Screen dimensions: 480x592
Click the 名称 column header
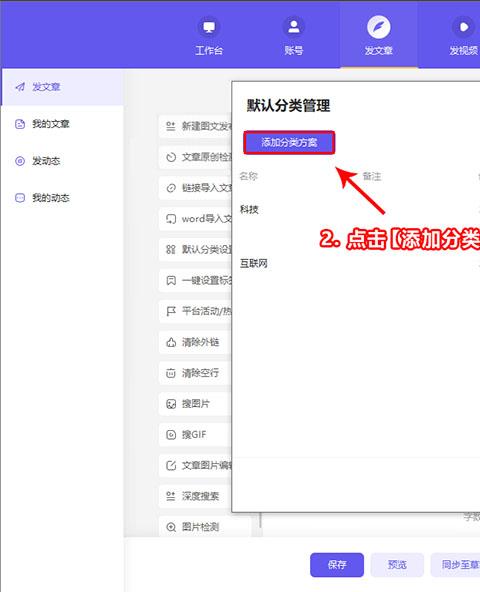248,176
